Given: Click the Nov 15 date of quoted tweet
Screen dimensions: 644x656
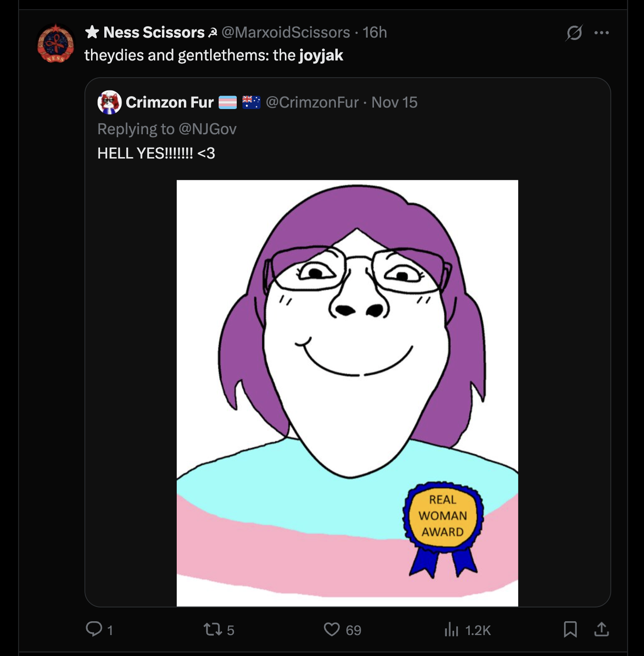Looking at the screenshot, I should point(394,102).
